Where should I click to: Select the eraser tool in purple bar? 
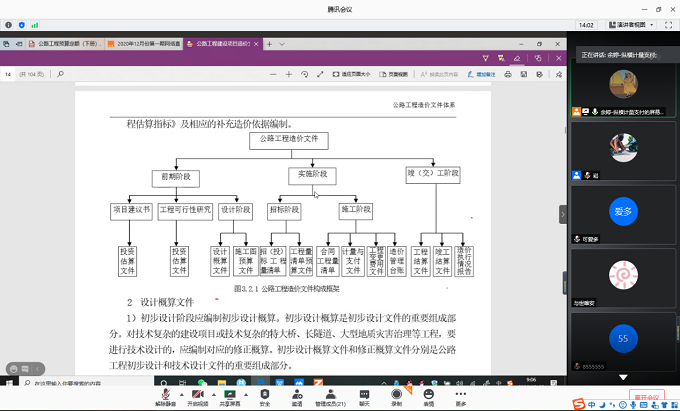517,58
